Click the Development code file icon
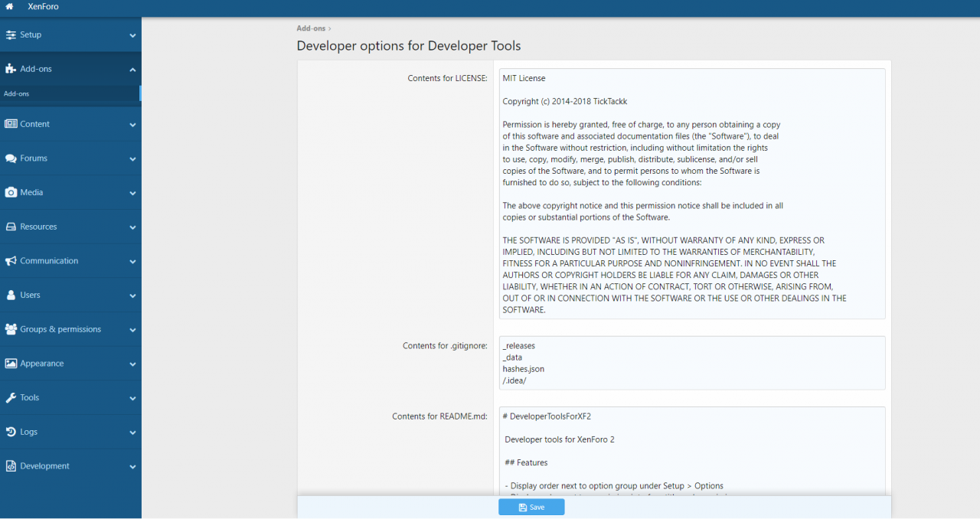Image resolution: width=980 pixels, height=519 pixels. (x=11, y=466)
